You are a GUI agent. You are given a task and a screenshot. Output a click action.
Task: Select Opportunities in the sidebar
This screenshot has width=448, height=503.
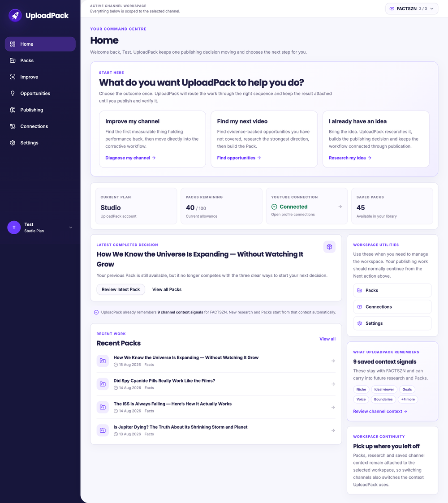[40, 93]
